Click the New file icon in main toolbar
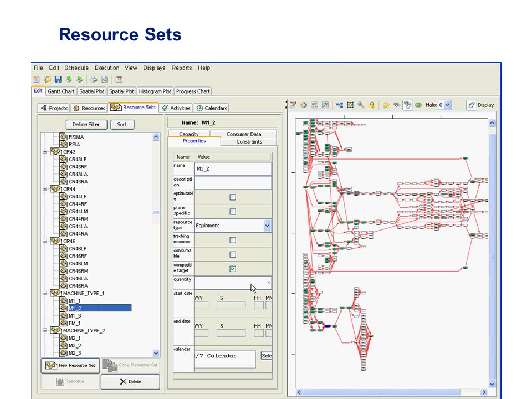The height and width of the screenshot is (399, 532). click(x=37, y=79)
